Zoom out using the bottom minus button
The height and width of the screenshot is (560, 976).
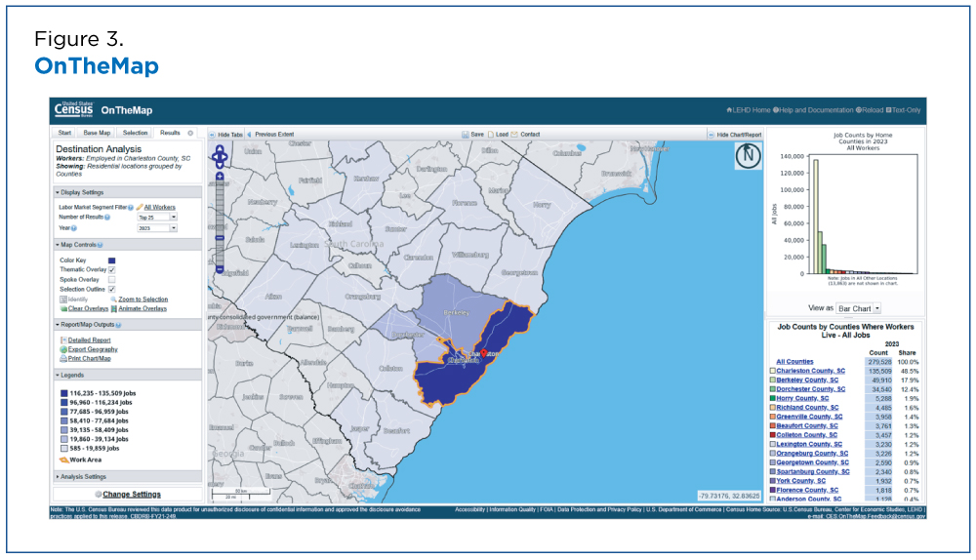[220, 269]
